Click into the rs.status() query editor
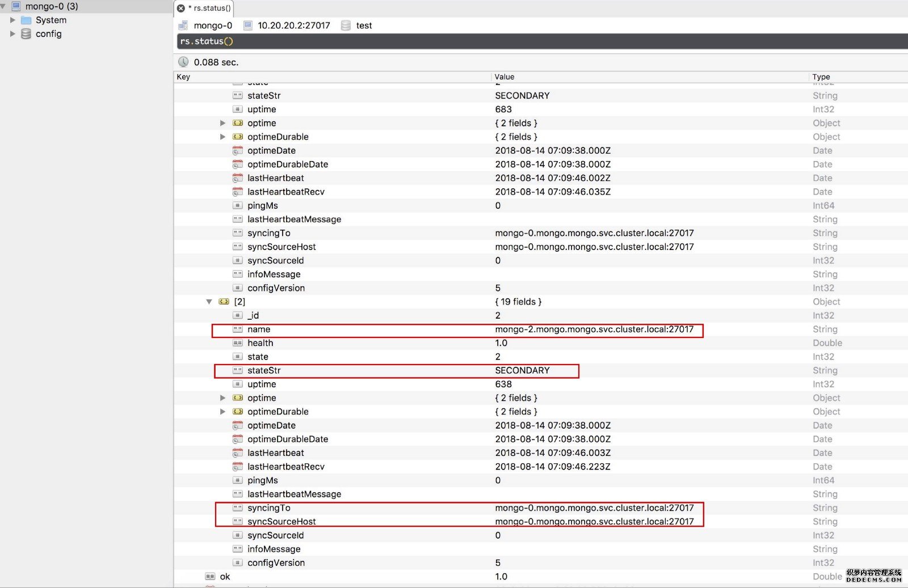Image resolution: width=908 pixels, height=588 pixels. coord(511,41)
